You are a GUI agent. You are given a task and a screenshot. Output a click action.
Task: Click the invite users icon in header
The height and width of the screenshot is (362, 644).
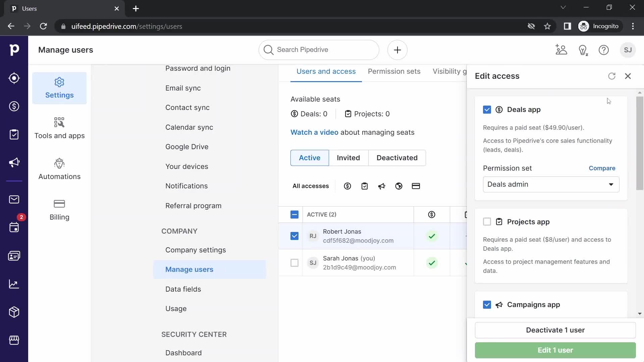coord(561,50)
